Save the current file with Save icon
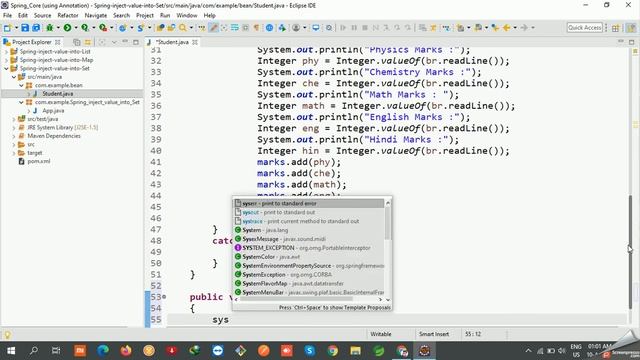Image resolution: width=640 pixels, height=360 pixels. tap(25, 28)
